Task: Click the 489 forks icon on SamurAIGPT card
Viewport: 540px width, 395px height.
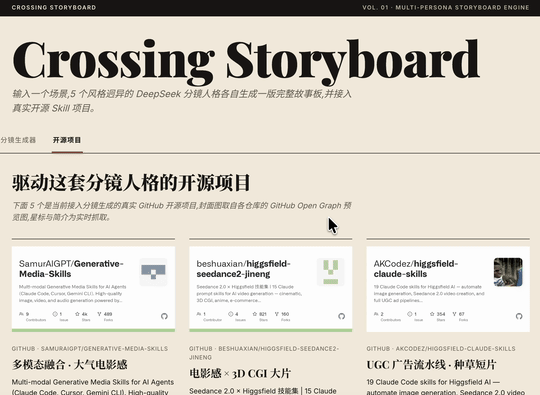Action: tap(99, 314)
